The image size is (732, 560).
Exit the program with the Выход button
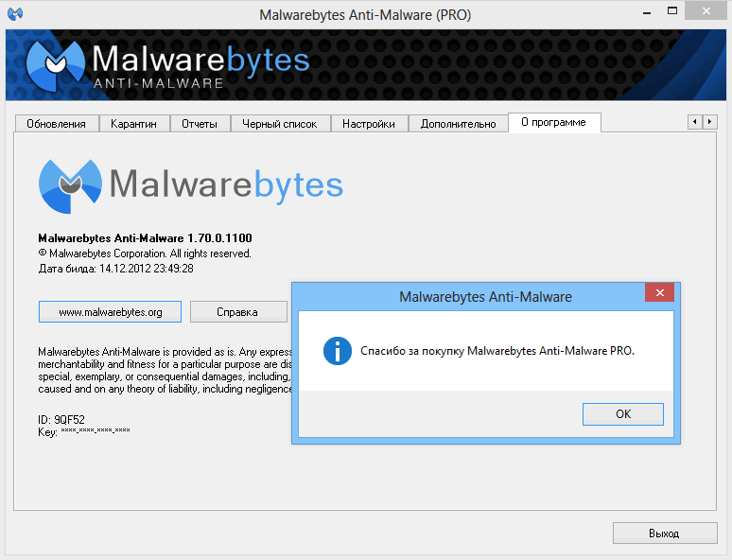tap(663, 534)
